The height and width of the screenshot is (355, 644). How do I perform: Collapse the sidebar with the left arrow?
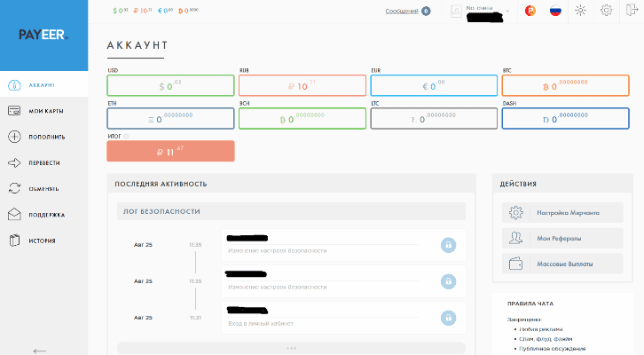tap(40, 351)
